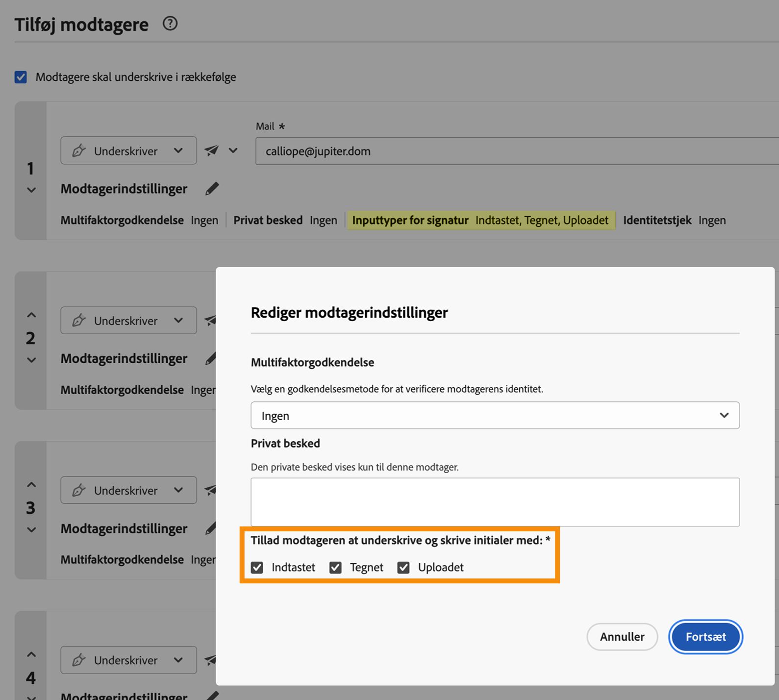Click the Privat besked text area

495,502
